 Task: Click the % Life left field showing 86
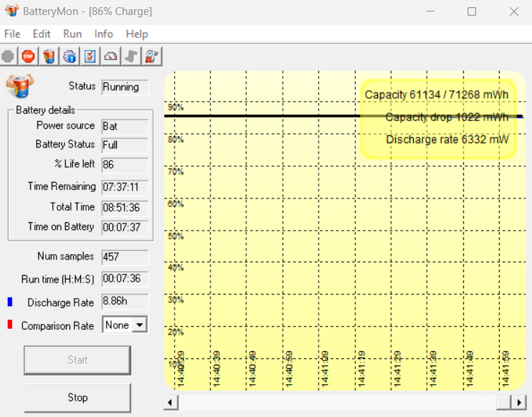125,165
